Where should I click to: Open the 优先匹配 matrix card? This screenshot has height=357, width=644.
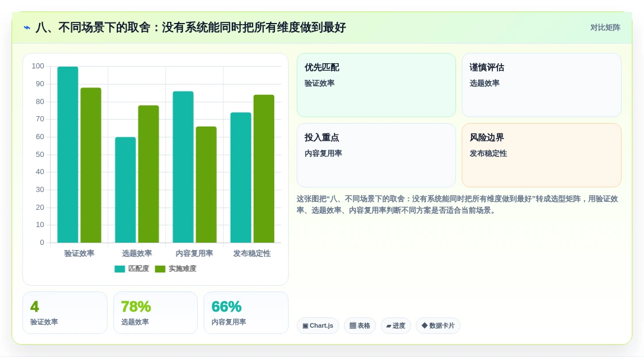pos(376,85)
